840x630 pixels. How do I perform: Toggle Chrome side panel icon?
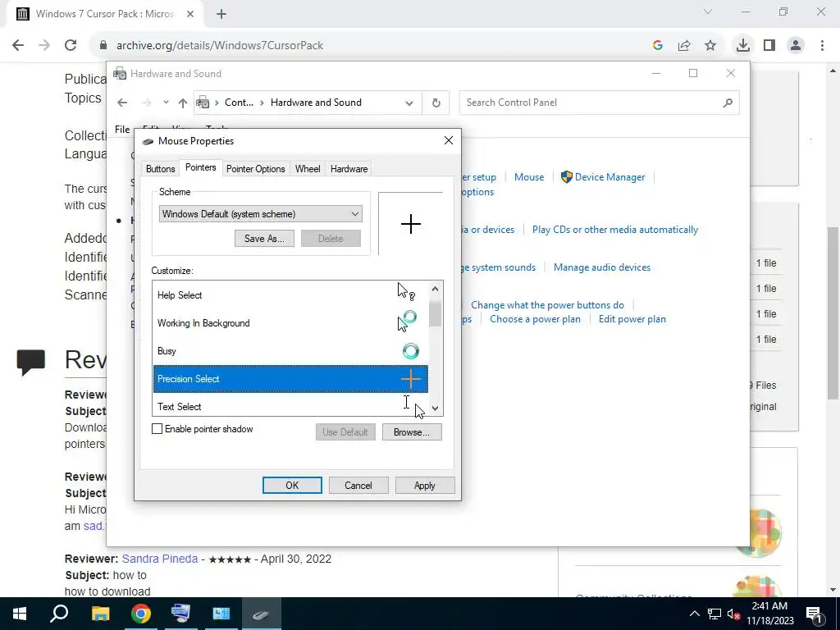point(769,45)
